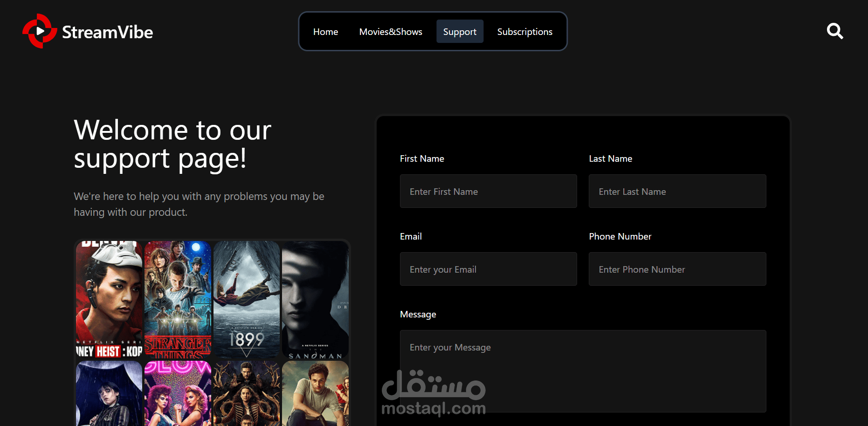868x426 pixels.
Task: Open the 1899 poster thumbnail
Action: click(x=246, y=300)
